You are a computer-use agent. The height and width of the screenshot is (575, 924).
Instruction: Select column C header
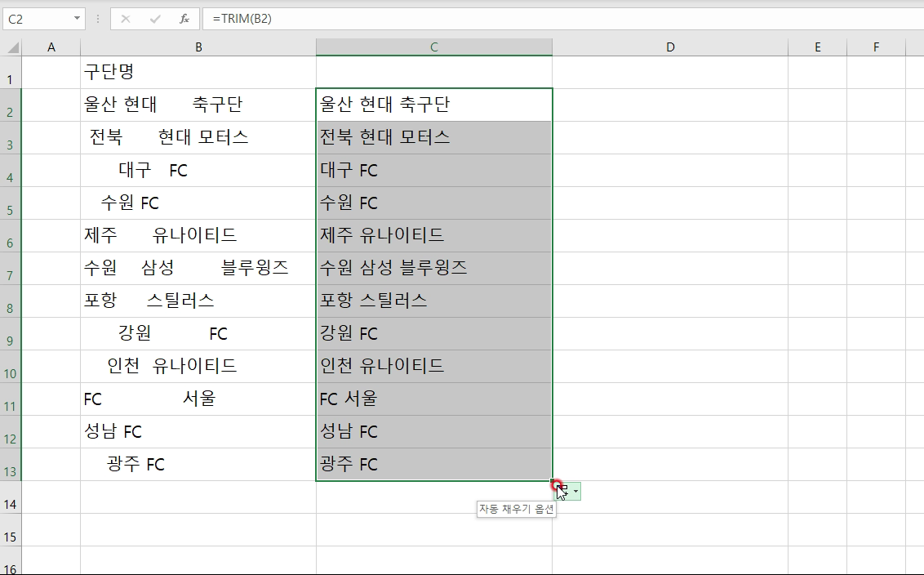[434, 47]
